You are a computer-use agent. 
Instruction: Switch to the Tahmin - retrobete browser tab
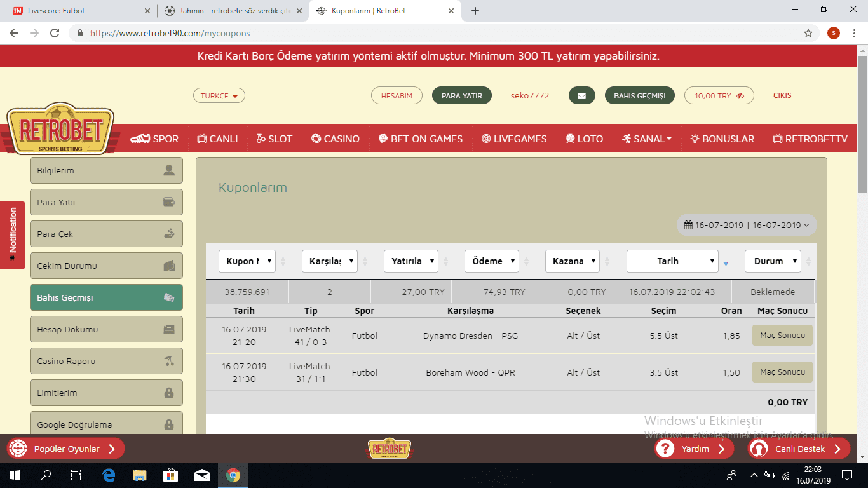(233, 11)
